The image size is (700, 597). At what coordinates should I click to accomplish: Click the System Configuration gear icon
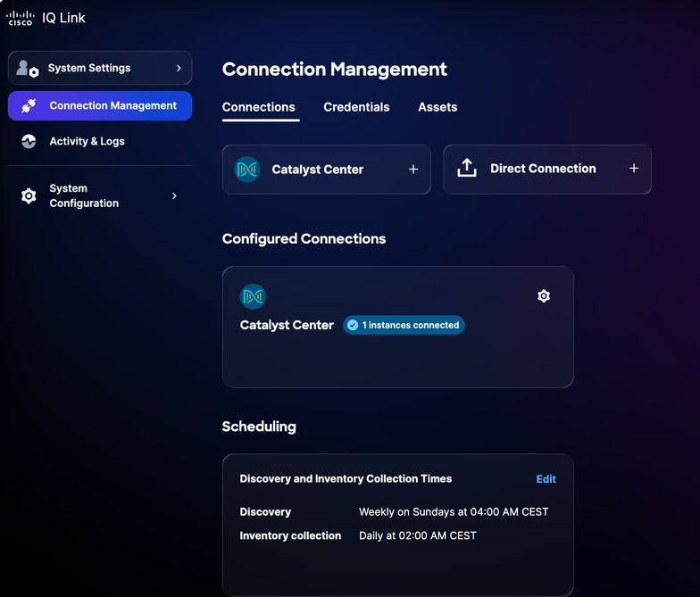coord(29,196)
